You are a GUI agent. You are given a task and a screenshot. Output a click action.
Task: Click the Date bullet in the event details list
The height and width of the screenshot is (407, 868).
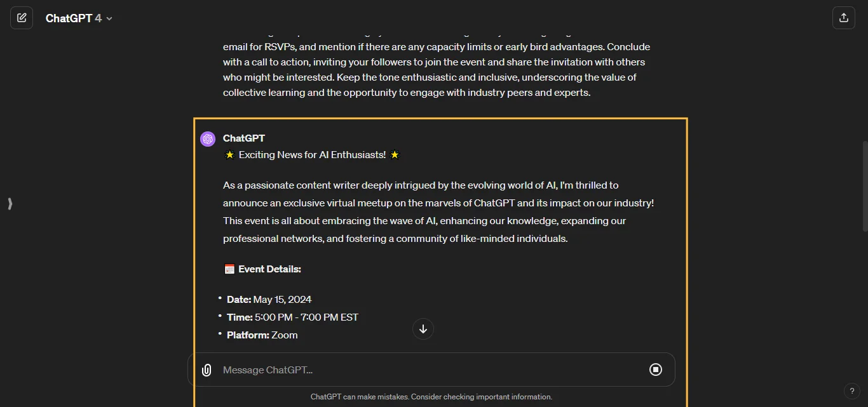(269, 299)
